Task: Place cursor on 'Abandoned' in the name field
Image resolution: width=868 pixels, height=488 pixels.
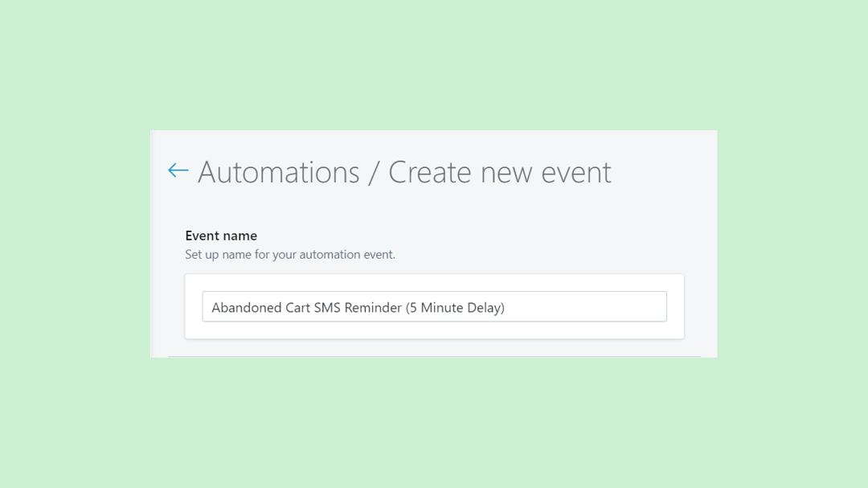Action: 247,307
